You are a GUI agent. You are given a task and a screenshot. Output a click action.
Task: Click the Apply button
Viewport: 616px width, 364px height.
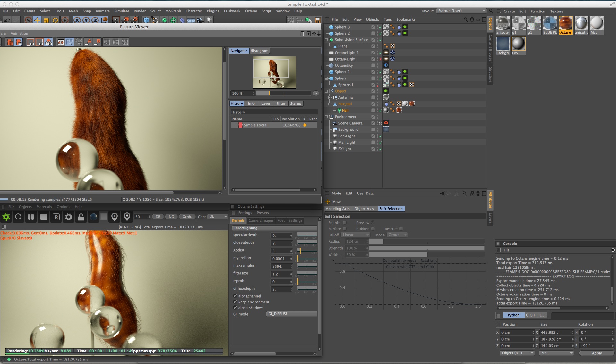pos(596,353)
